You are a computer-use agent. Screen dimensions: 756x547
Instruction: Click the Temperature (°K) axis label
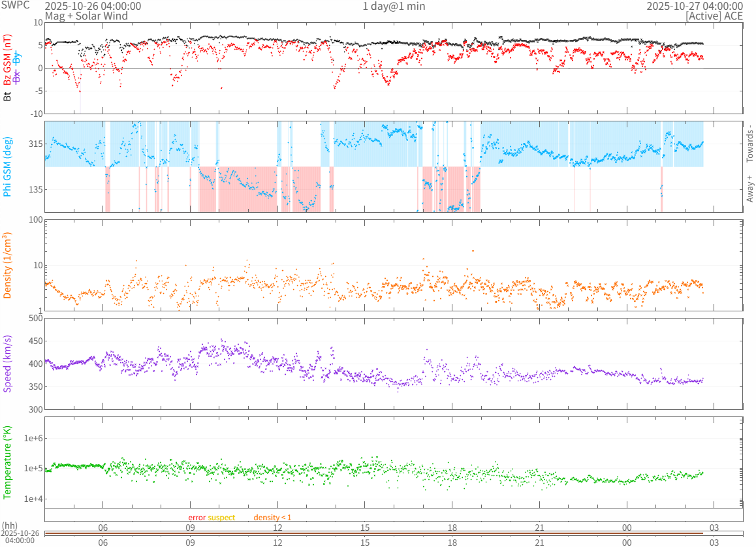click(x=8, y=461)
